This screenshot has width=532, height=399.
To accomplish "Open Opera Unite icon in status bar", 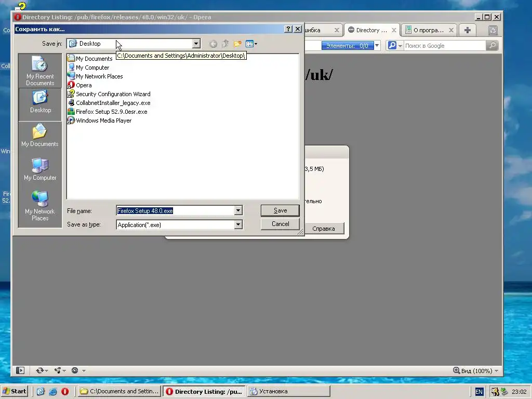I will click(58, 370).
